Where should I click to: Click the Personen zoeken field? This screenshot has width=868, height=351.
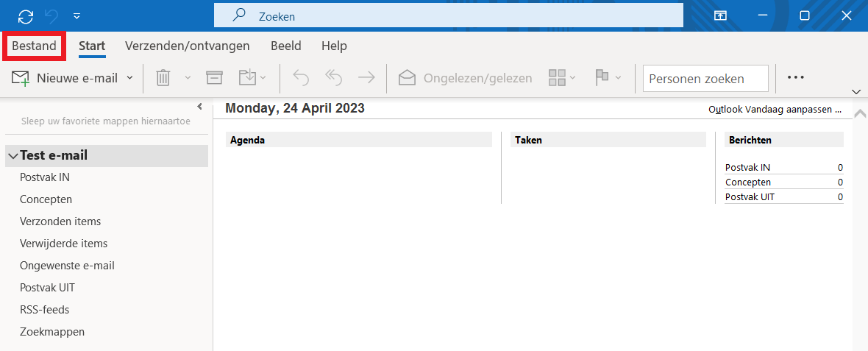[705, 78]
